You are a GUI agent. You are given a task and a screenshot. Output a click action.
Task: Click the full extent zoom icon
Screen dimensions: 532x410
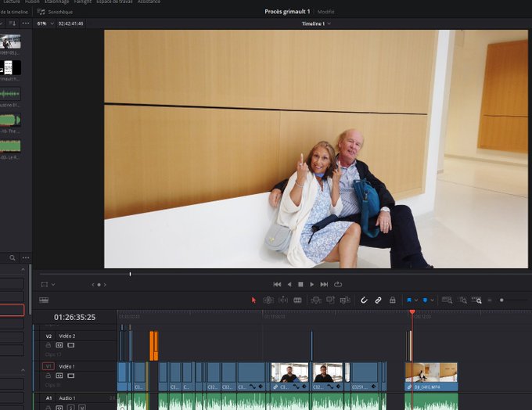(x=447, y=300)
